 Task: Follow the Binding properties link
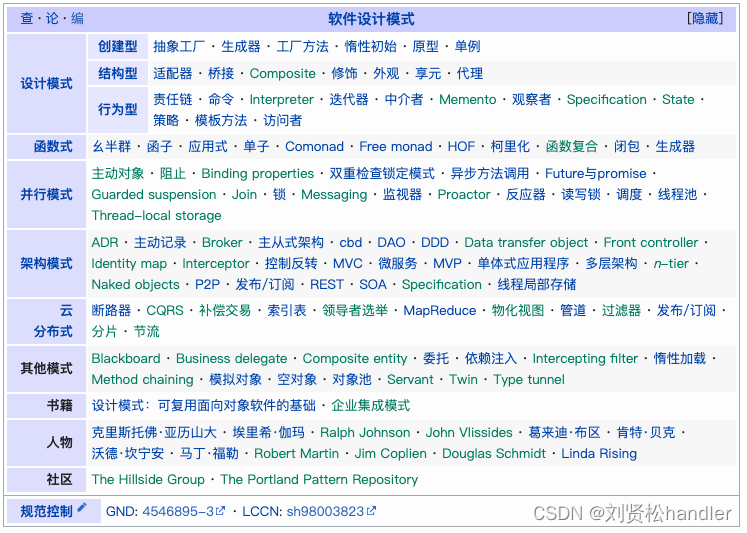tap(258, 173)
